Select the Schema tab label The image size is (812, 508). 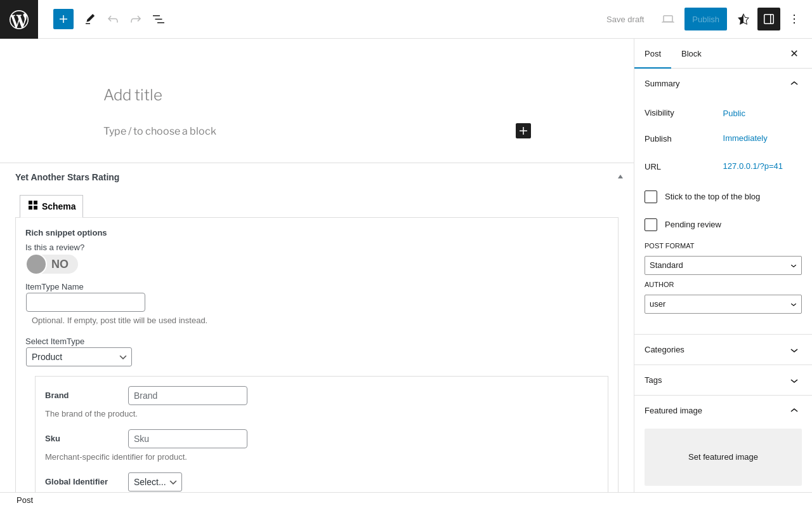(59, 206)
